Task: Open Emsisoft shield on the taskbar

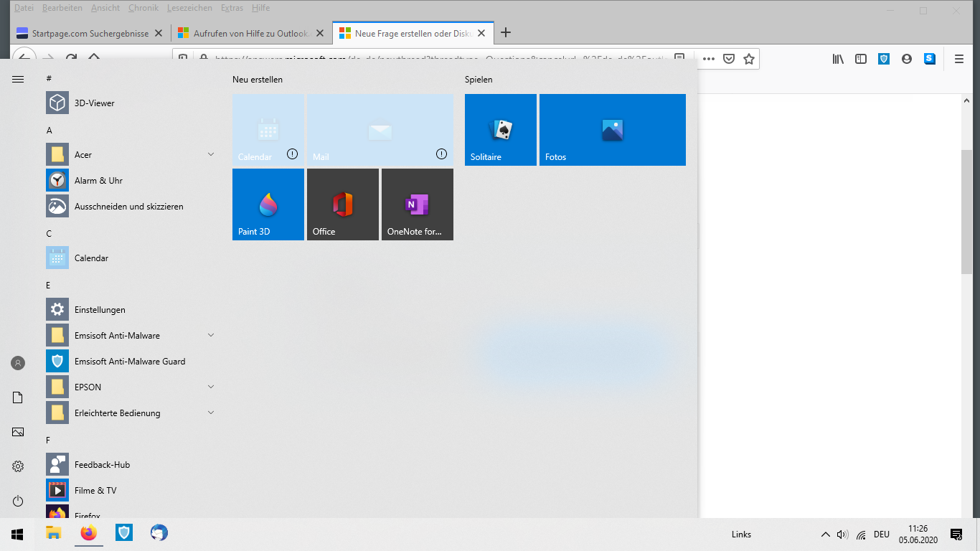Action: click(124, 533)
